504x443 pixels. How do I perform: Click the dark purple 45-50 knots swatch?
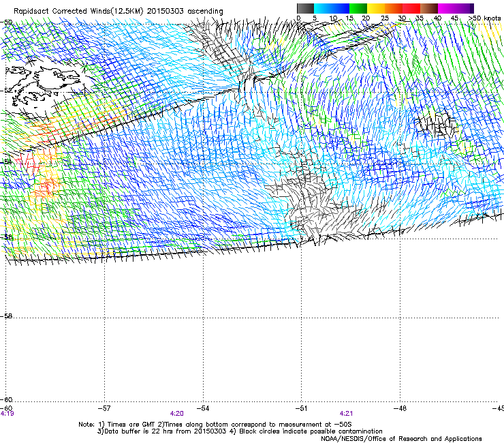point(464,8)
